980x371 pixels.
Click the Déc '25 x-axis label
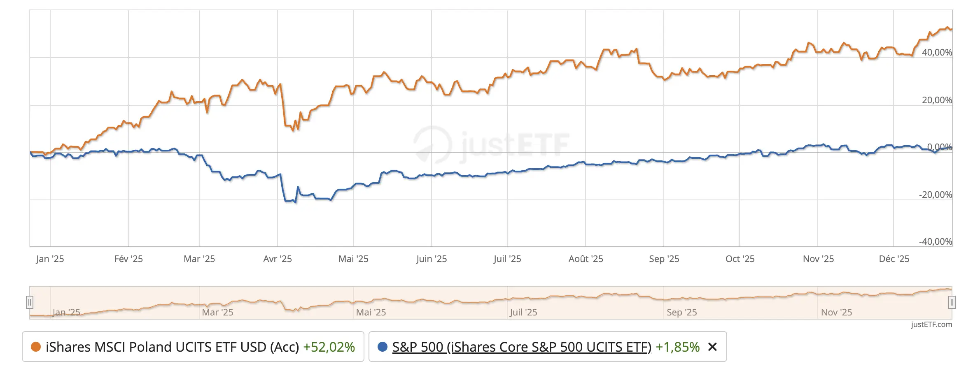(x=894, y=259)
